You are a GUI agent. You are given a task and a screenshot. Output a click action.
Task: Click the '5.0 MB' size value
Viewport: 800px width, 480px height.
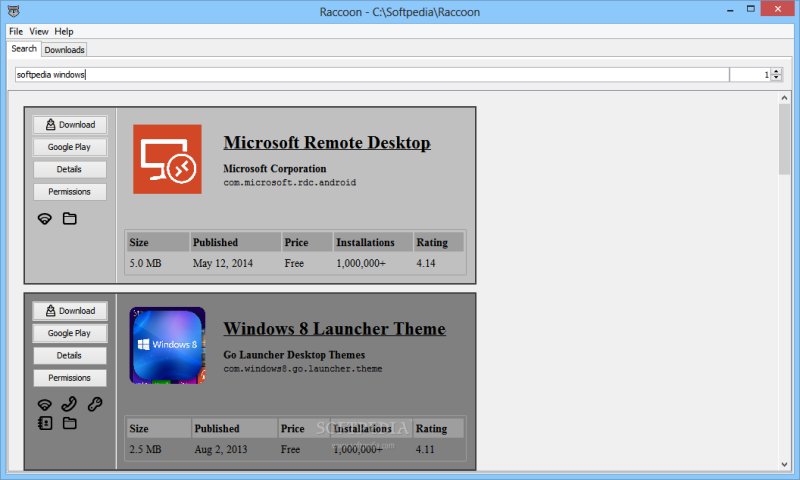[145, 263]
